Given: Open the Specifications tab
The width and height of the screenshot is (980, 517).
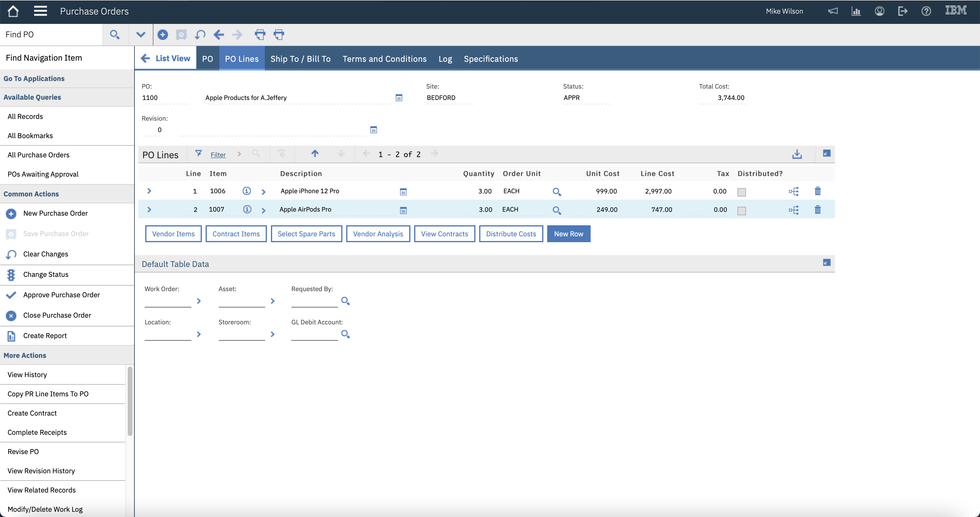Looking at the screenshot, I should (491, 59).
